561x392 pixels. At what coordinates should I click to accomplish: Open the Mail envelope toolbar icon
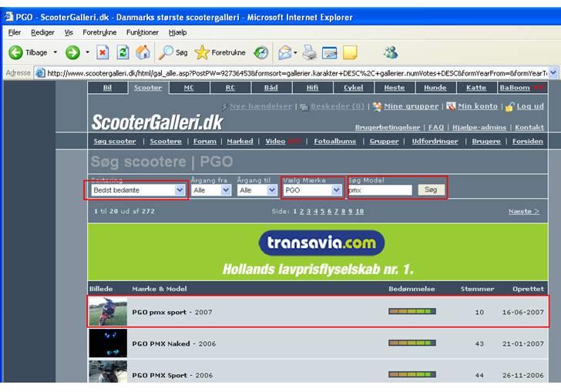(x=285, y=52)
